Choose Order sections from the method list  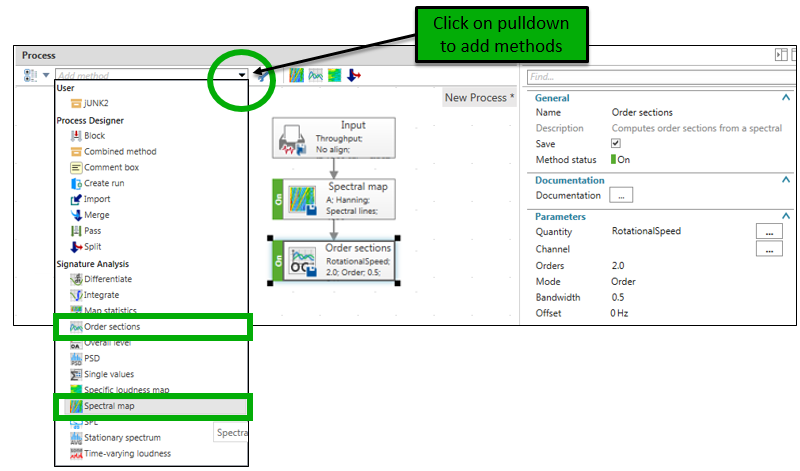click(x=111, y=327)
